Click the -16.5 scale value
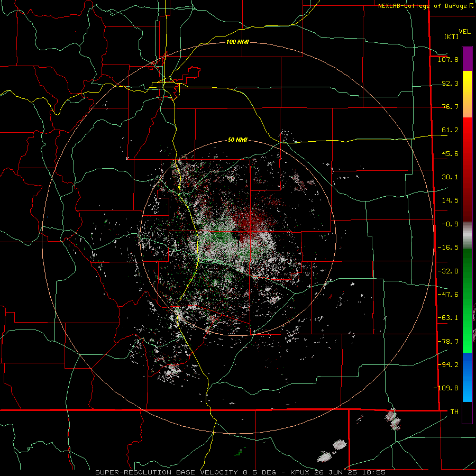 pos(448,248)
